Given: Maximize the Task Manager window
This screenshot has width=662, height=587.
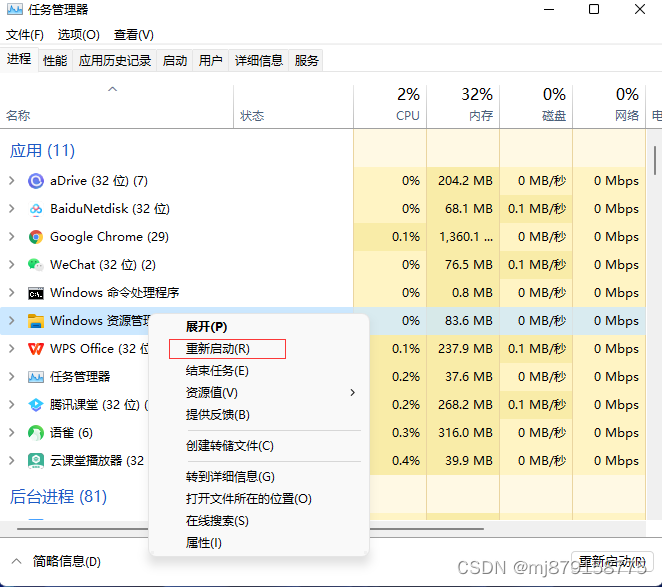Looking at the screenshot, I should [x=594, y=9].
